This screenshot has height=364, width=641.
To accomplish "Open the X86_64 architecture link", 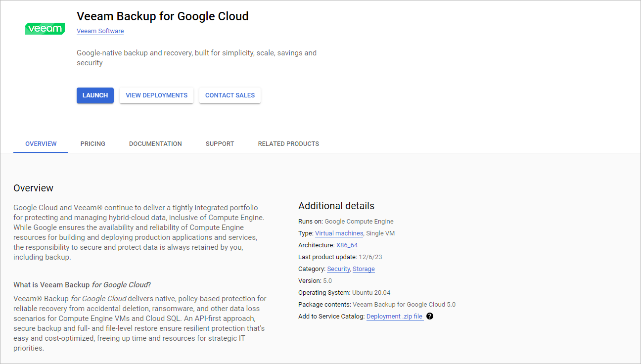I will click(347, 245).
